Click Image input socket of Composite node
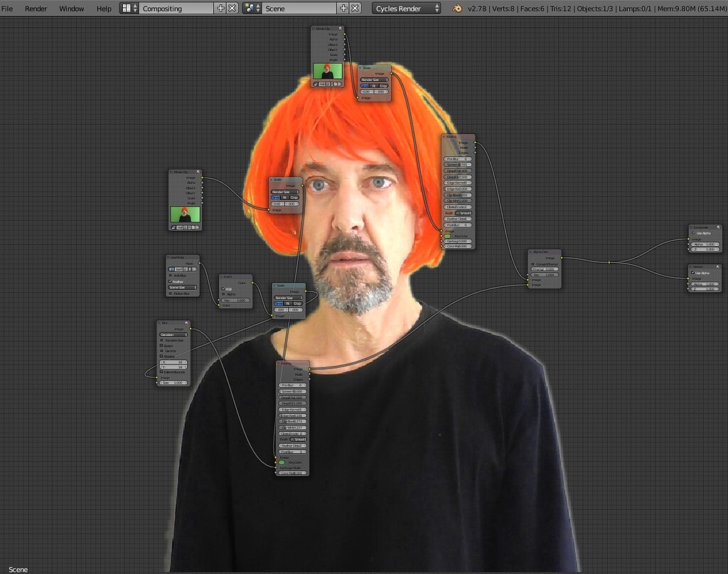This screenshot has height=574, width=728. pos(689,239)
